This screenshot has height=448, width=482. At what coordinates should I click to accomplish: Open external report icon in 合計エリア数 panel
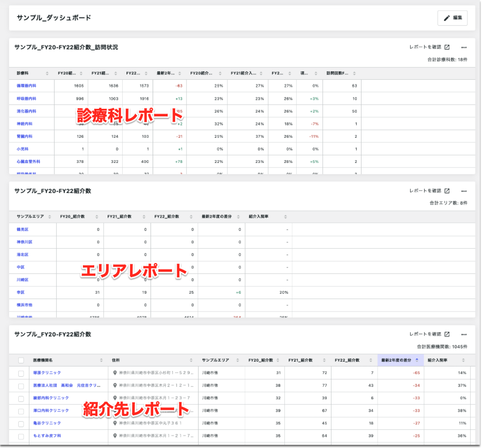447,191
